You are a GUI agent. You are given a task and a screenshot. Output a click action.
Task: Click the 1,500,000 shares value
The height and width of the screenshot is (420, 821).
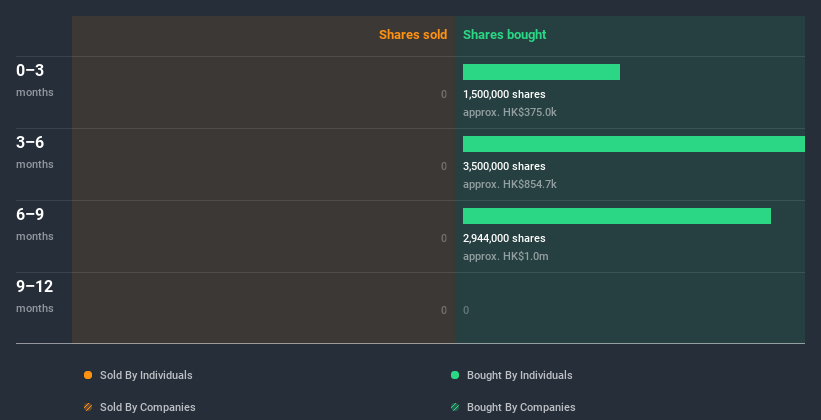[504, 94]
